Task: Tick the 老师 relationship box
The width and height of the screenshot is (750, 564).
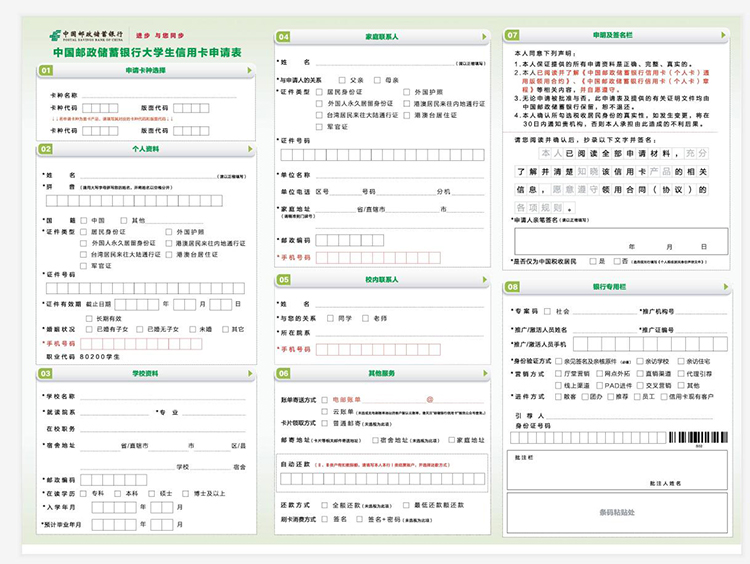Action: [365, 318]
